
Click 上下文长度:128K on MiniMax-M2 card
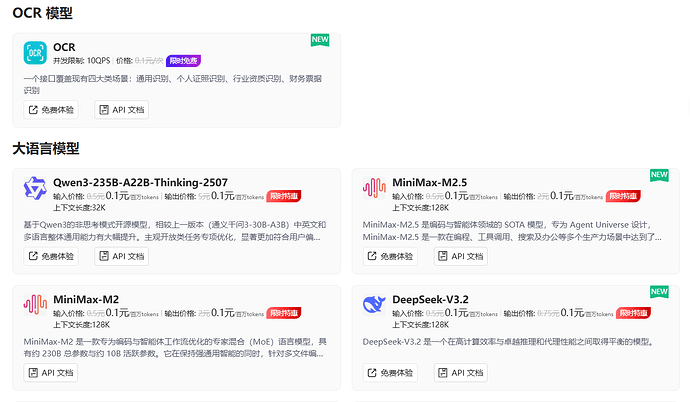click(81, 325)
